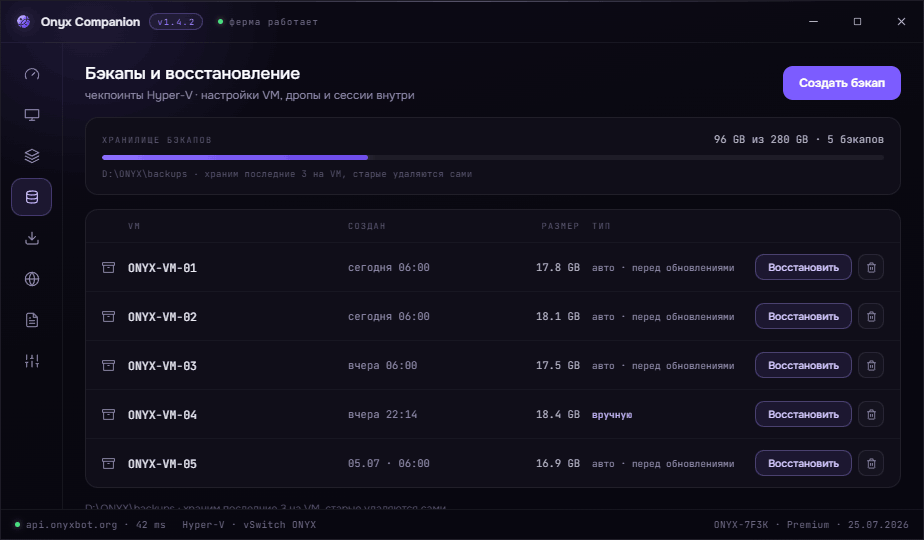The image size is (924, 540).
Task: Delete the ONYX-VM-04 backup with trash icon
Action: 871,414
